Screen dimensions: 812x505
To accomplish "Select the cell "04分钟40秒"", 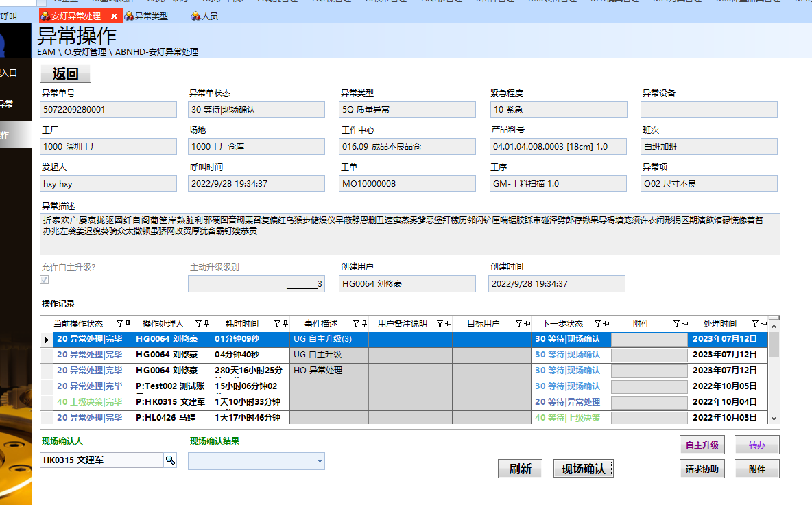I will pos(250,355).
